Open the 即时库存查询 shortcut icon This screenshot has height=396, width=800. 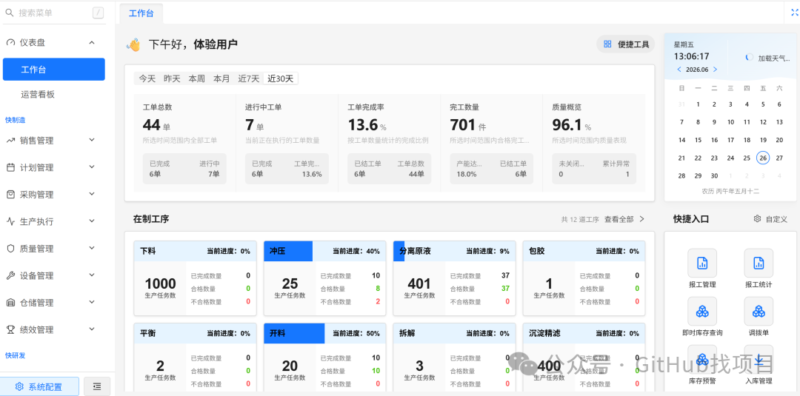tap(702, 311)
